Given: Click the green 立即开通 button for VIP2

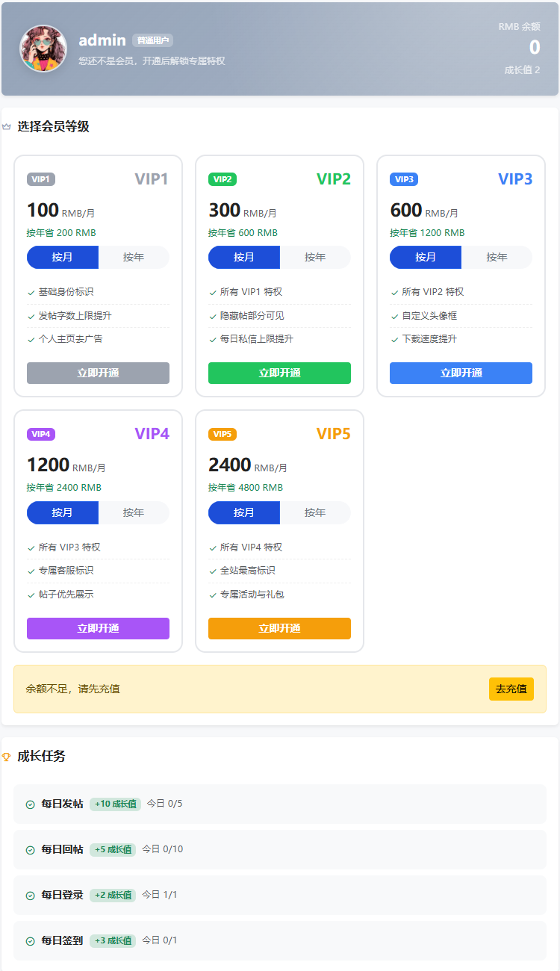Looking at the screenshot, I should click(279, 373).
